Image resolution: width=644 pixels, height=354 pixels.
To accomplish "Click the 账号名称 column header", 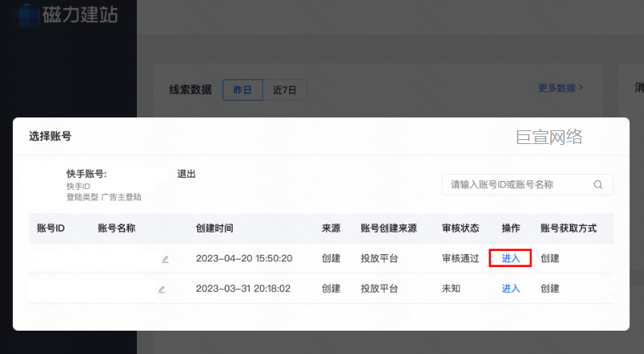I will (x=117, y=228).
